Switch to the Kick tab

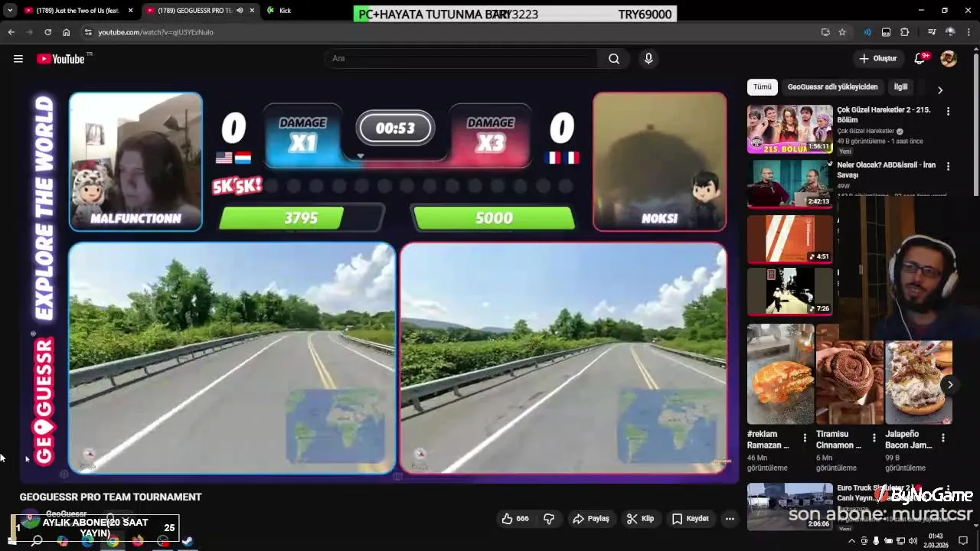coord(285,11)
